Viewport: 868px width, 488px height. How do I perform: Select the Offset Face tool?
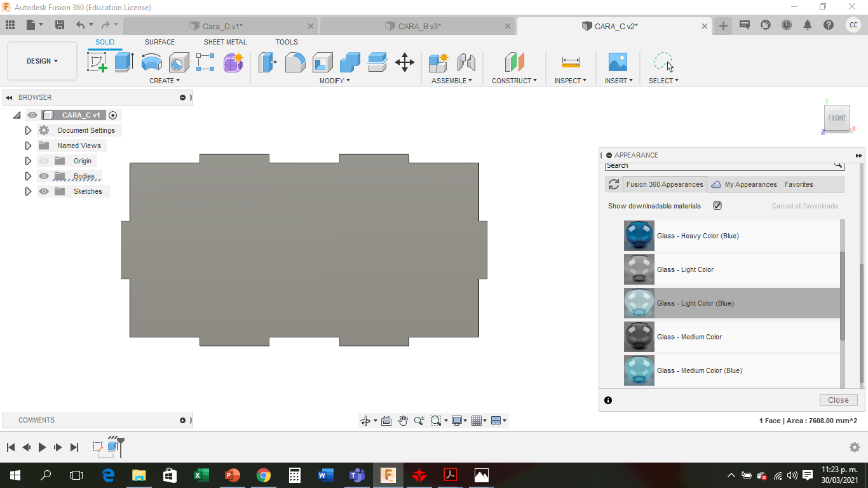tap(377, 62)
